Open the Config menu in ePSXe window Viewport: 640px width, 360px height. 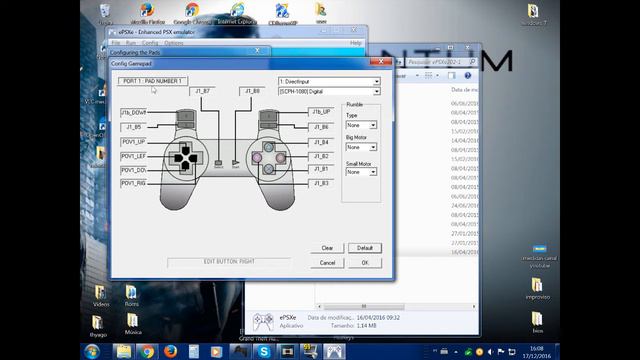150,43
